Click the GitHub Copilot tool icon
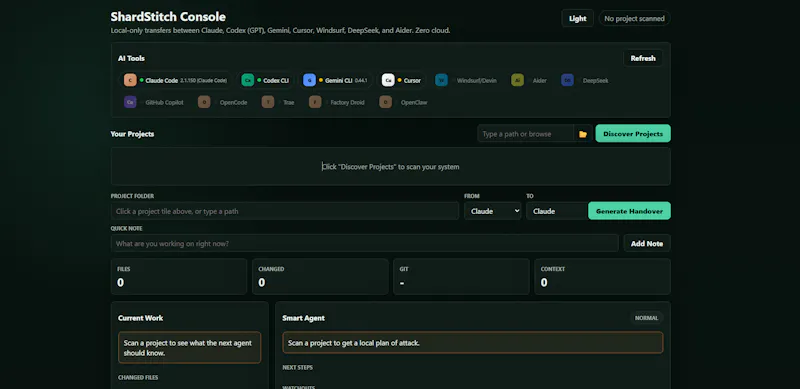 click(x=130, y=102)
